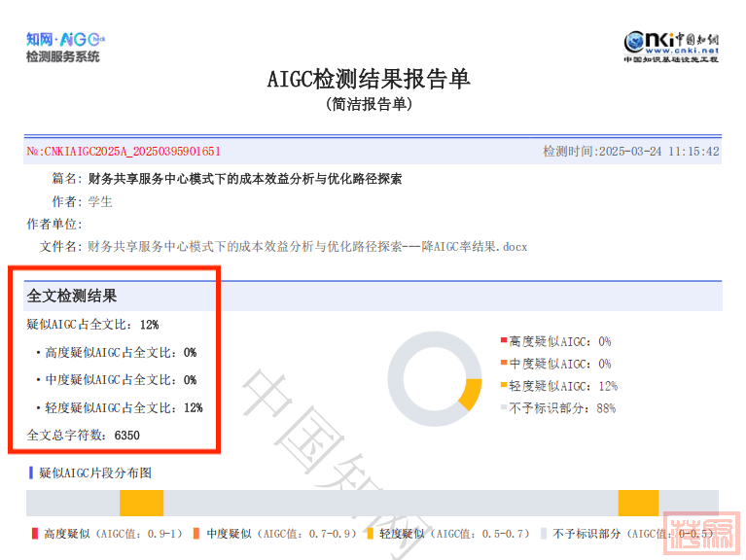This screenshot has height=560, width=746.
Task: Click the blue bar beside 疑似AIGC片段分布图
Action: tap(31, 472)
